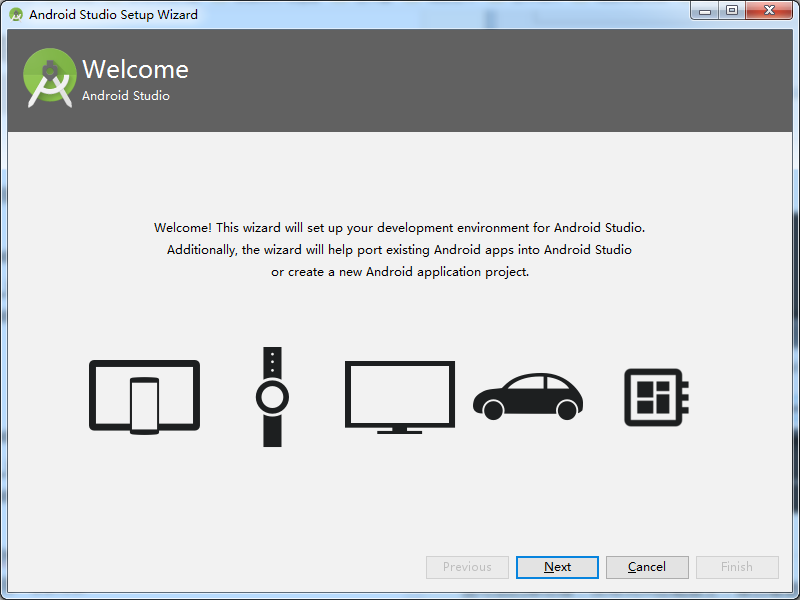The height and width of the screenshot is (600, 800).
Task: Proceed with the Next button
Action: pyautogui.click(x=557, y=567)
